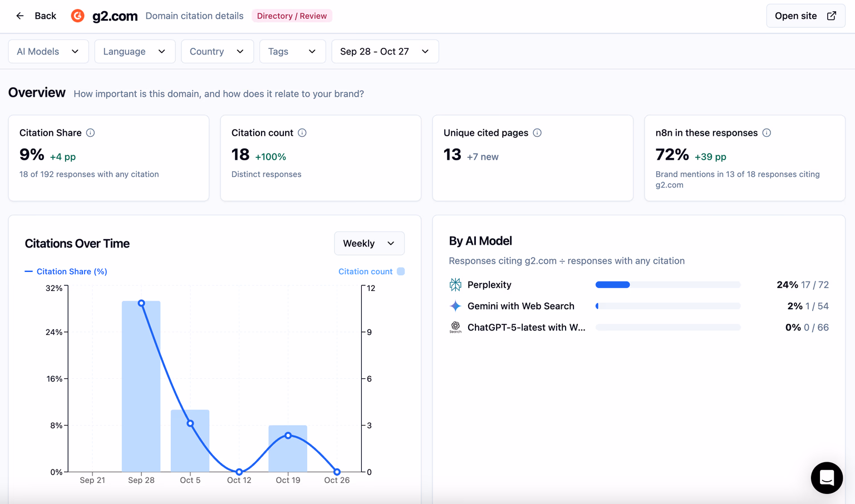Click the Gemini with Web Search icon
This screenshot has height=504, width=855.
(455, 306)
